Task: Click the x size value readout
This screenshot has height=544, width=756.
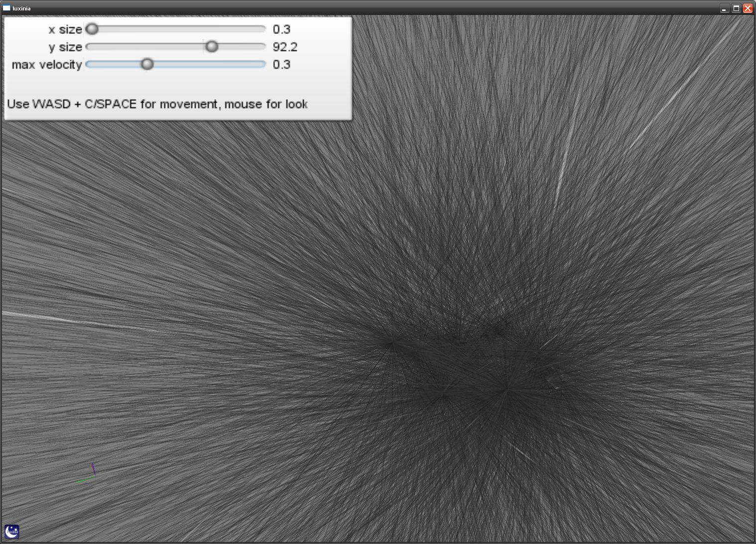Action: tap(281, 30)
